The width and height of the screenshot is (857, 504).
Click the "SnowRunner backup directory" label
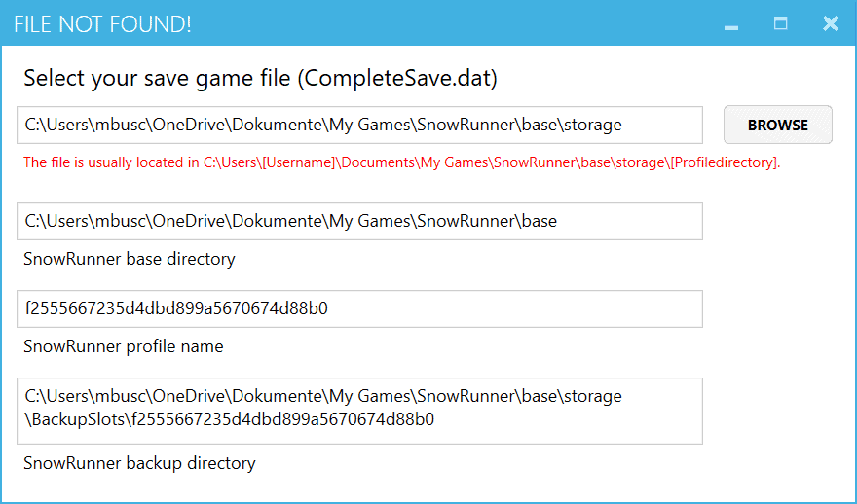tap(139, 463)
